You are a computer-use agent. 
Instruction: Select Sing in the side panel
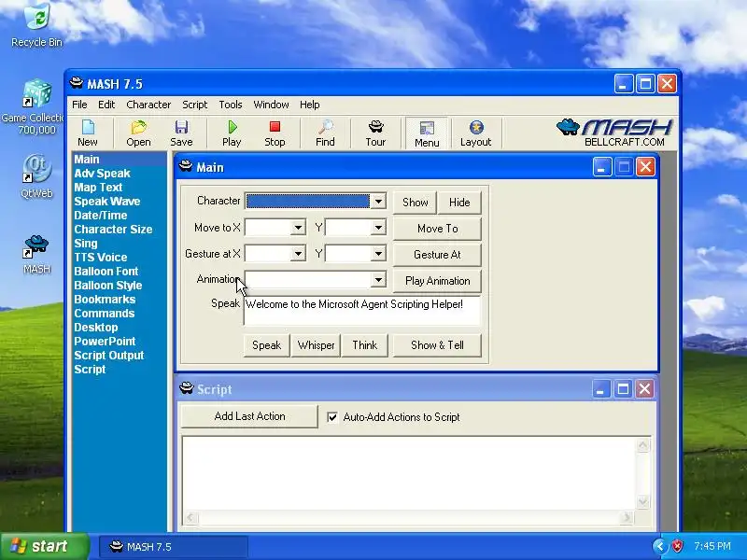point(86,244)
